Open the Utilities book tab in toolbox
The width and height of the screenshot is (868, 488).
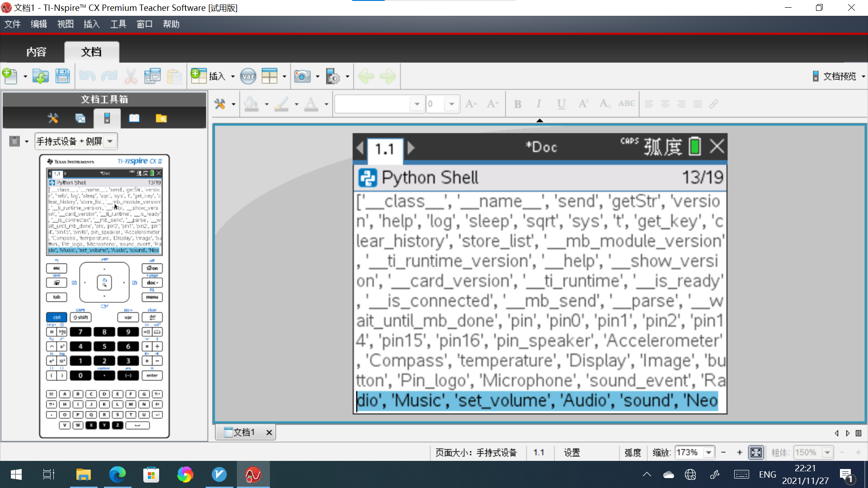[134, 118]
